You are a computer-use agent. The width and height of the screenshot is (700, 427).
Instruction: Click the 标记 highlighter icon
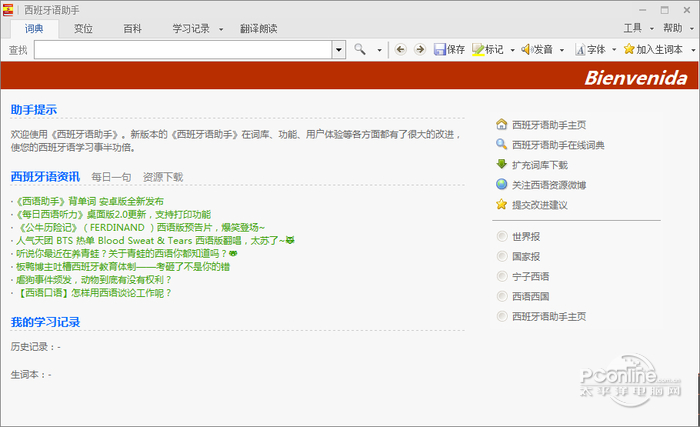[478, 49]
